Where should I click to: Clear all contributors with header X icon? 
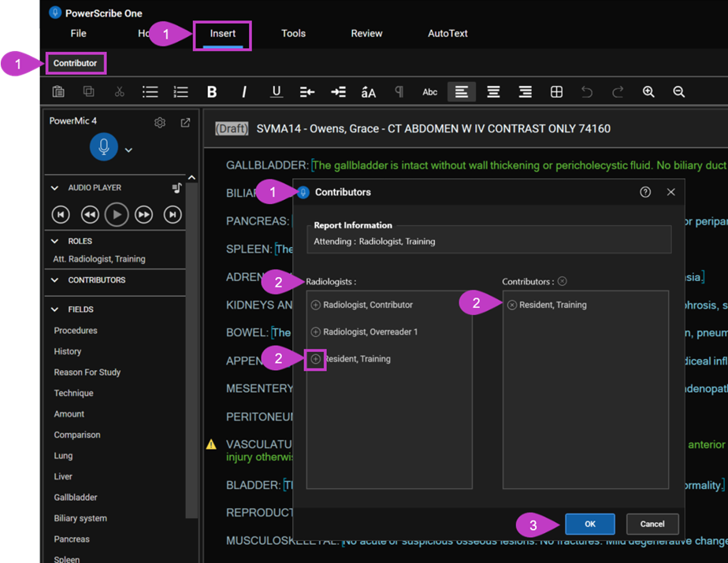[563, 281]
